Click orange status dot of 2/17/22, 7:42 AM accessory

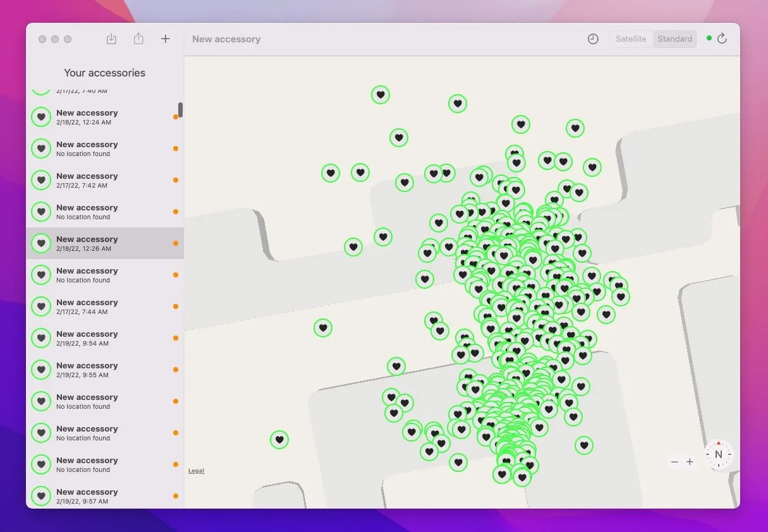175,180
